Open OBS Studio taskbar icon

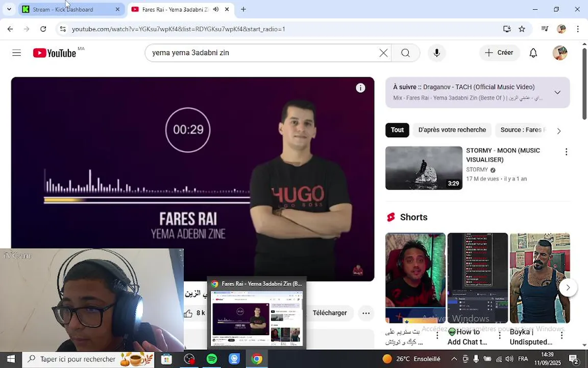pyautogui.click(x=189, y=359)
